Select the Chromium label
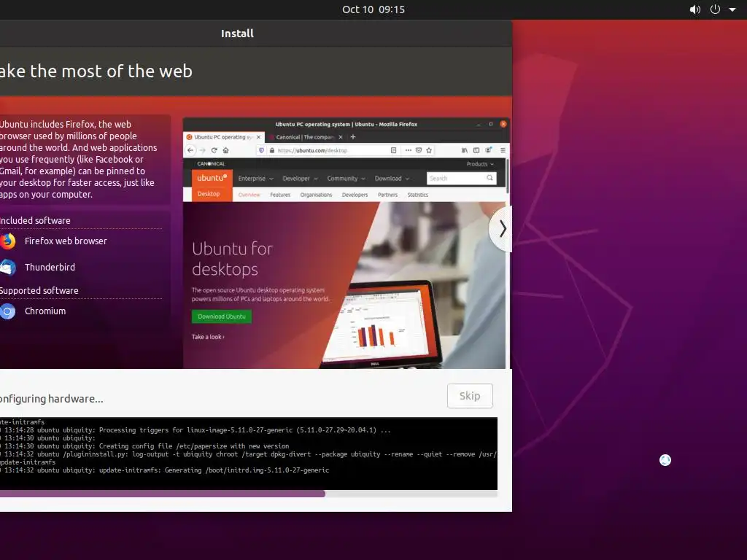This screenshot has height=560, width=747. point(45,311)
